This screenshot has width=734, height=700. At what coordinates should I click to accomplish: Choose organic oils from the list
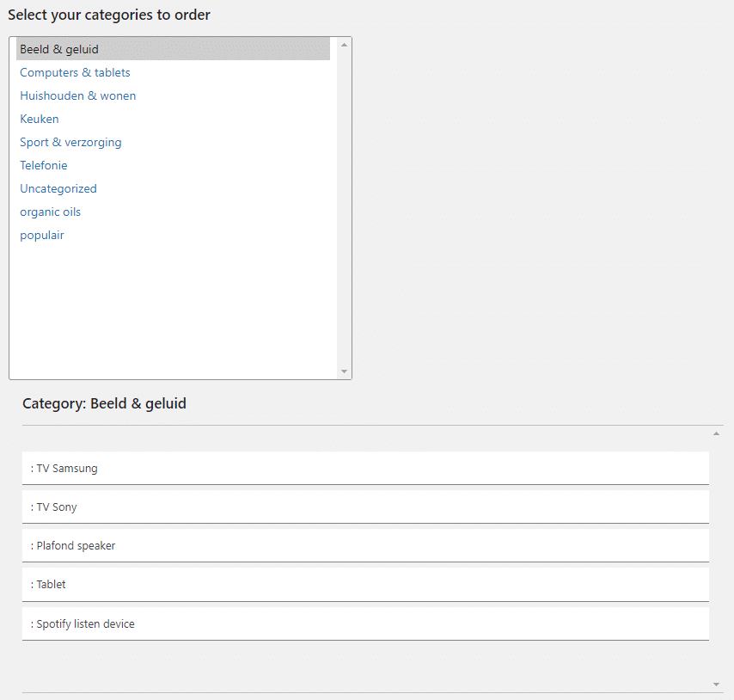pyautogui.click(x=50, y=212)
